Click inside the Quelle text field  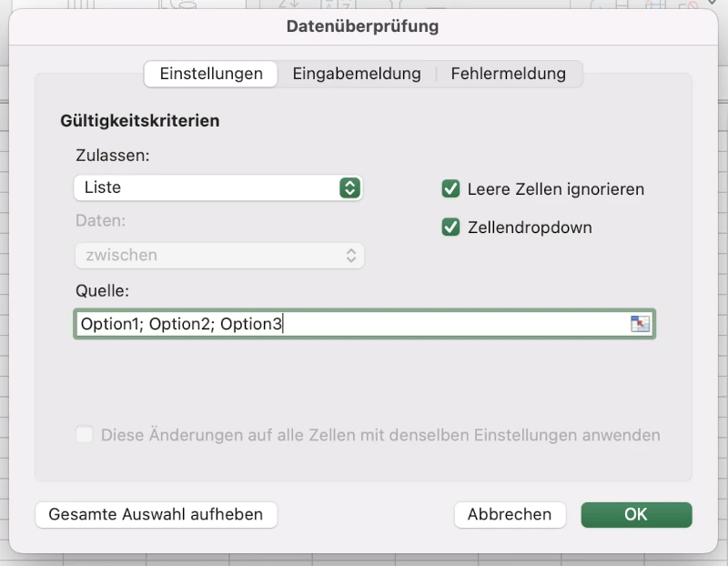[x=364, y=324]
